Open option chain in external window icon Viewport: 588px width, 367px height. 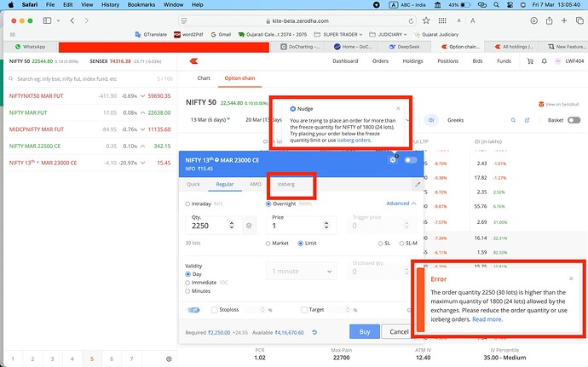click(527, 120)
